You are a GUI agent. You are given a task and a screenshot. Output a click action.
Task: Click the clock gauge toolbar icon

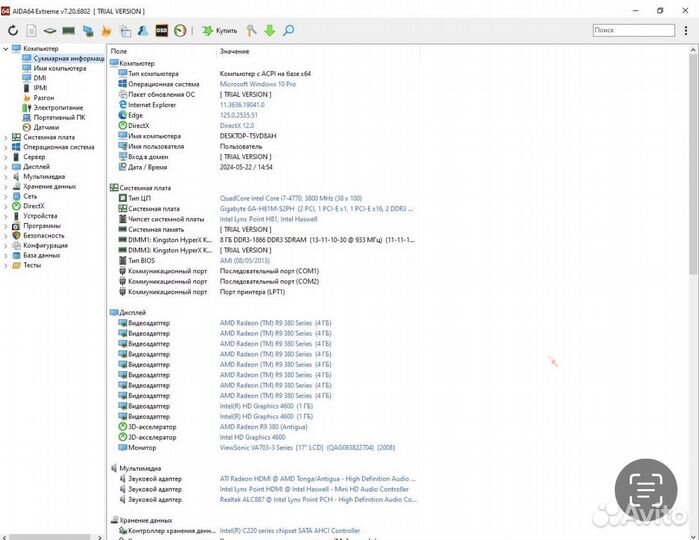180,30
